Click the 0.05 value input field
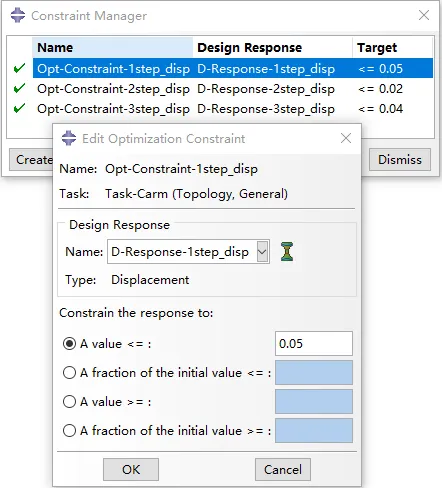This screenshot has height=488, width=442. [x=314, y=343]
